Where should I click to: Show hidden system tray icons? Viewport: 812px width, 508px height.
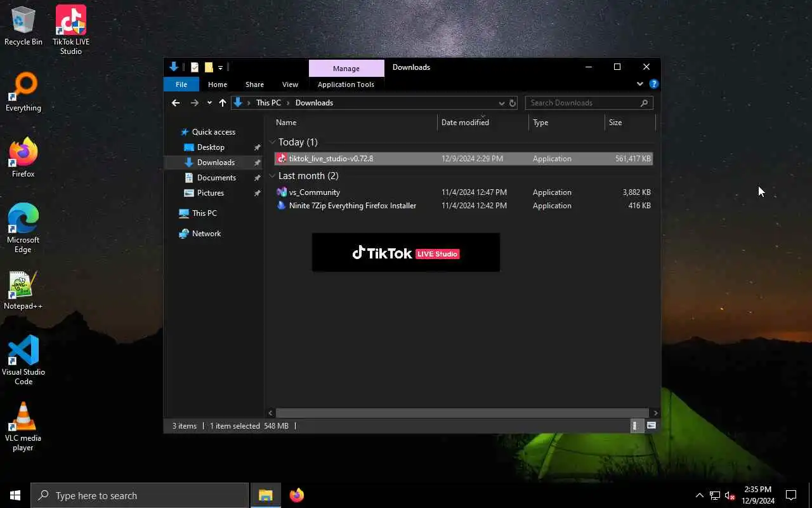(700, 495)
